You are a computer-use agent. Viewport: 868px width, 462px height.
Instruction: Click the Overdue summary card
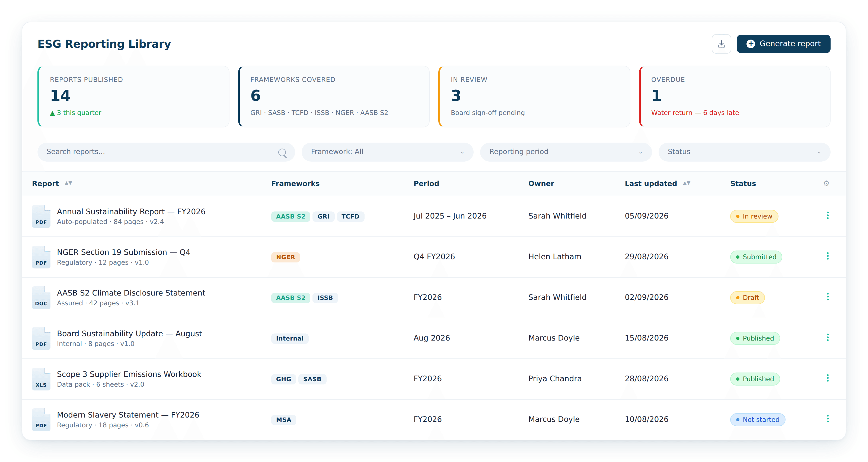pyautogui.click(x=735, y=96)
